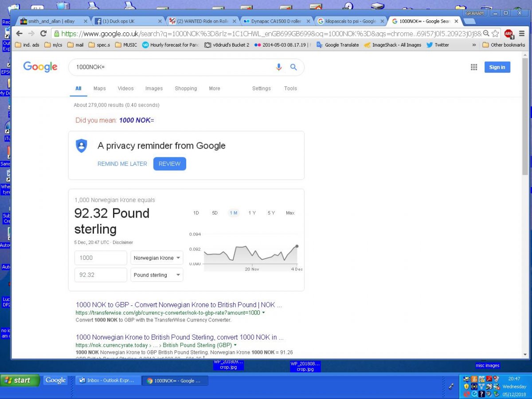Click the Google logo
Screen dimensions: 532x399
click(40, 67)
